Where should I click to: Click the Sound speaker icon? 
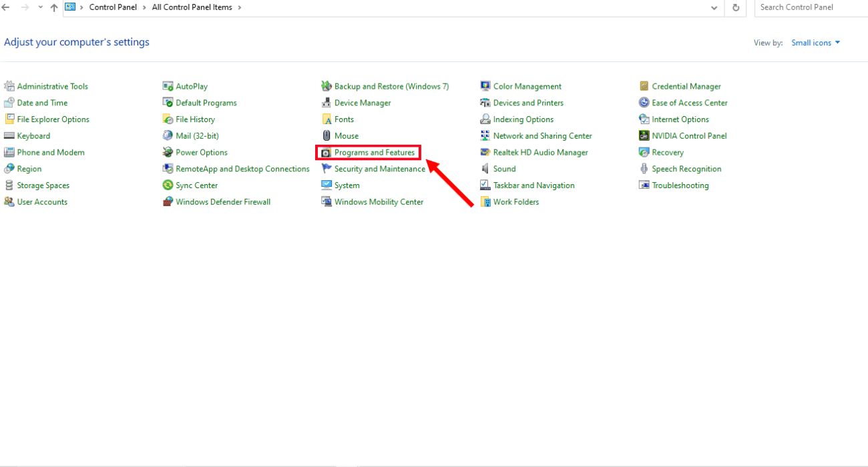pyautogui.click(x=485, y=169)
